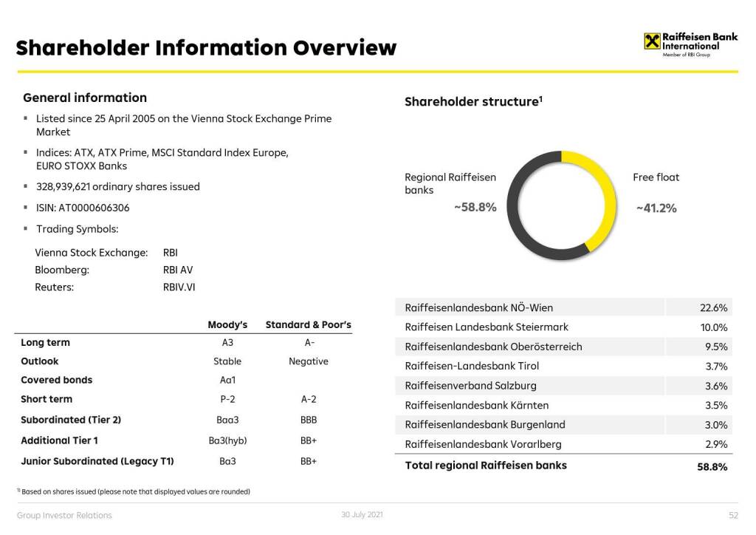Click the General information heading
Image resolution: width=756 pixels, height=535 pixels.
click(85, 98)
